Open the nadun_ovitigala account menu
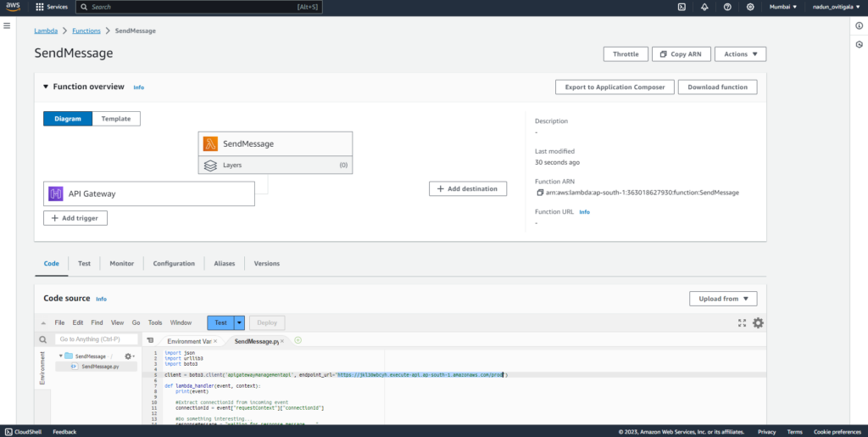This screenshot has height=437, width=868. click(x=837, y=7)
